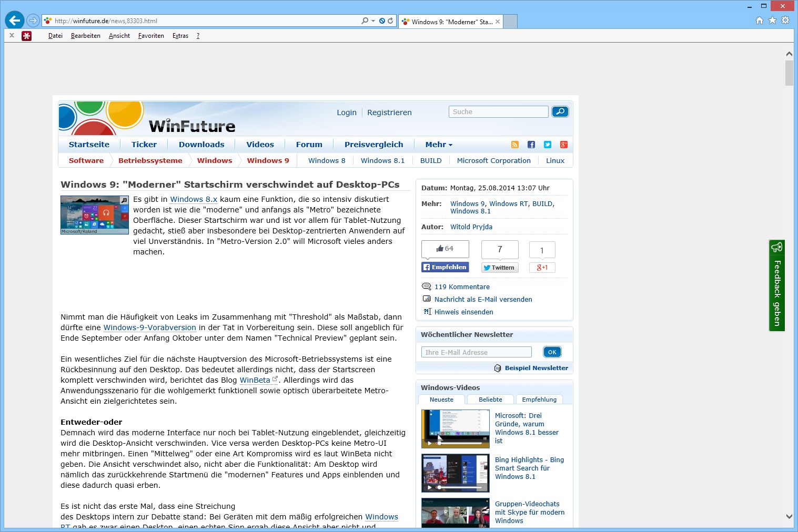Click the e-mail envelope icon
The height and width of the screenshot is (532, 798).
coord(427,299)
